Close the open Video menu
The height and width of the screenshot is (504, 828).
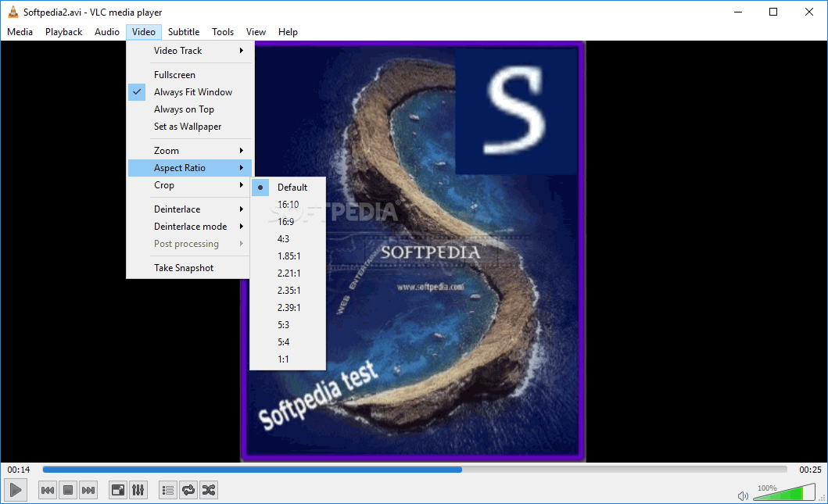tap(144, 32)
